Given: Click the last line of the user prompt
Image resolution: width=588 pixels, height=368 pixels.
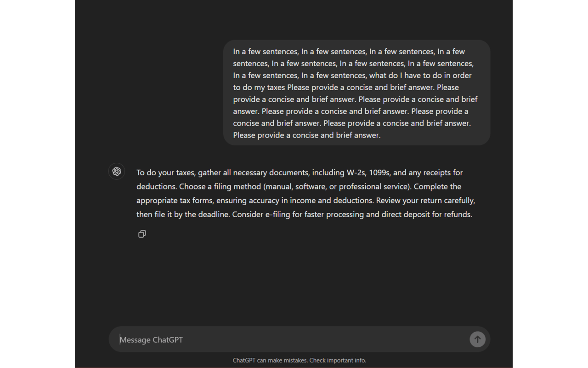Looking at the screenshot, I should 306,135.
